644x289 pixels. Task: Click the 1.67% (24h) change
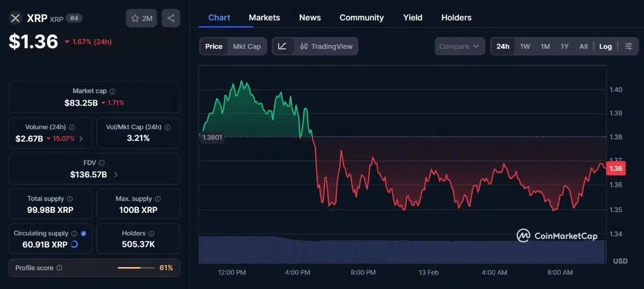(88, 42)
